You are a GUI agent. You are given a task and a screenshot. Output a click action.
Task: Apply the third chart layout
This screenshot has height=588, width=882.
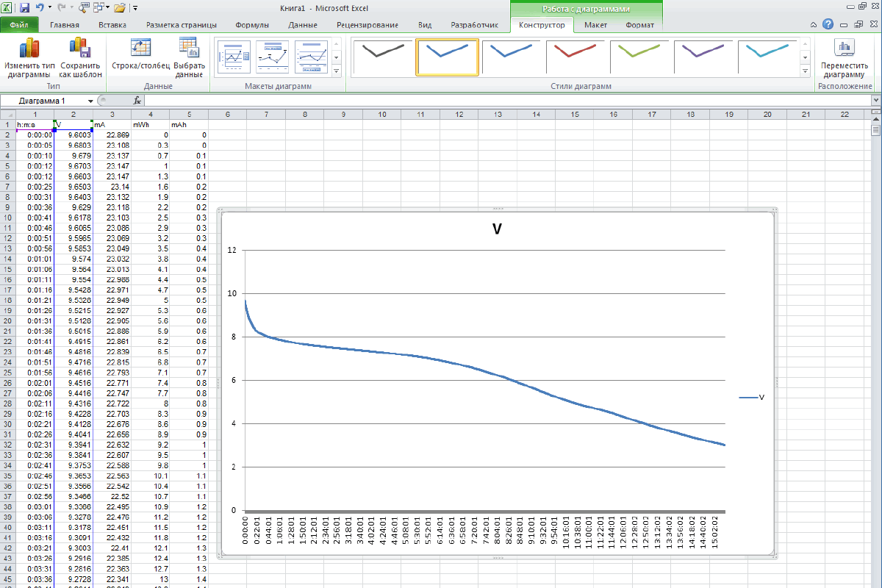click(x=311, y=57)
